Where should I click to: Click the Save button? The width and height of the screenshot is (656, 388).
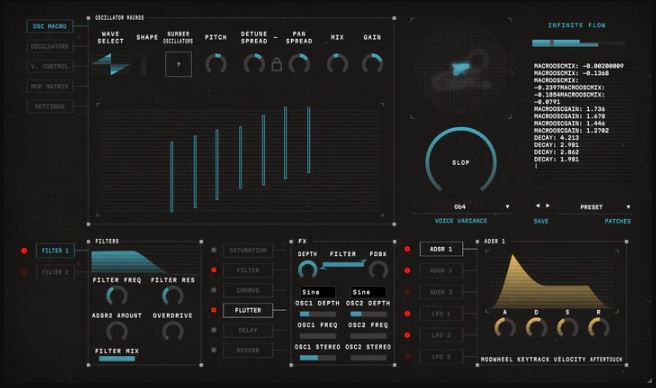pyautogui.click(x=541, y=221)
